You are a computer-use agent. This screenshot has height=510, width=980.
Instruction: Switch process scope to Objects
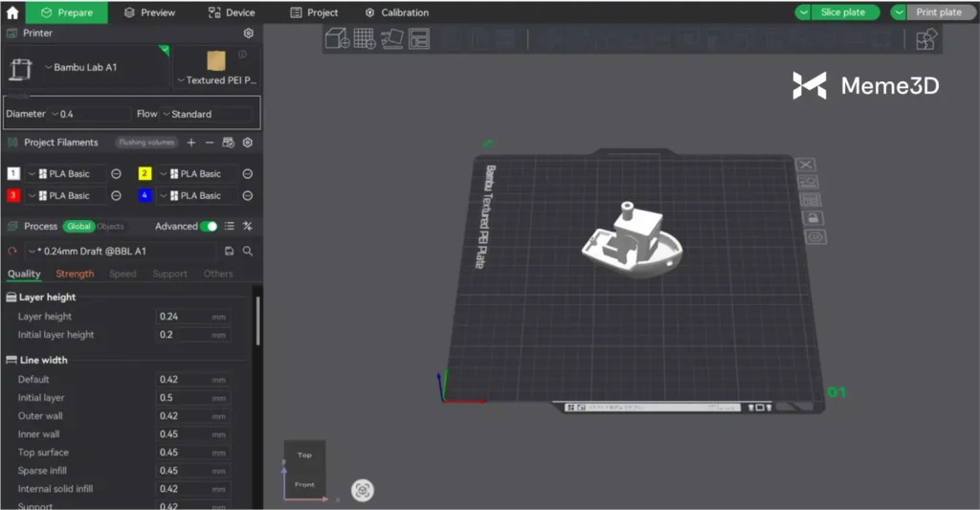110,227
